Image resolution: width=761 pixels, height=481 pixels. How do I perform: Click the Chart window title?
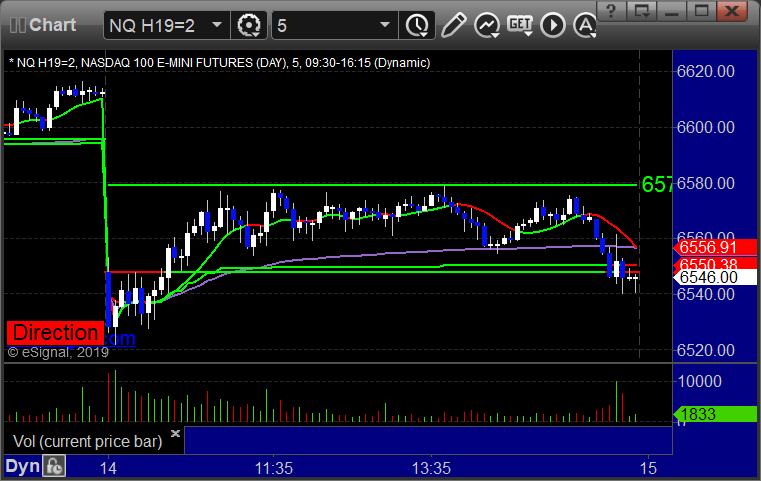[52, 25]
